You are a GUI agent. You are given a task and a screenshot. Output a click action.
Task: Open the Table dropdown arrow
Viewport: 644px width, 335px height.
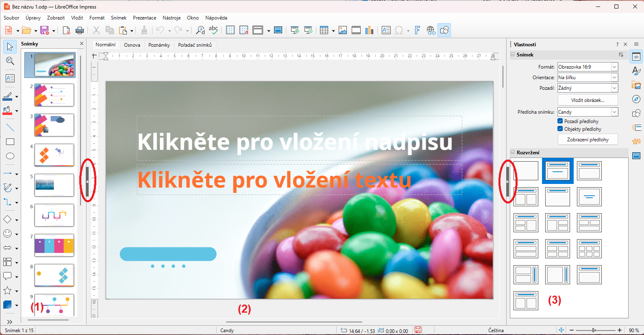click(x=333, y=30)
